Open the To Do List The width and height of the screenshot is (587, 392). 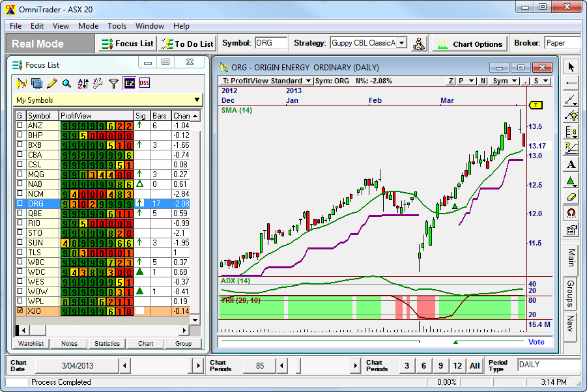tap(187, 44)
